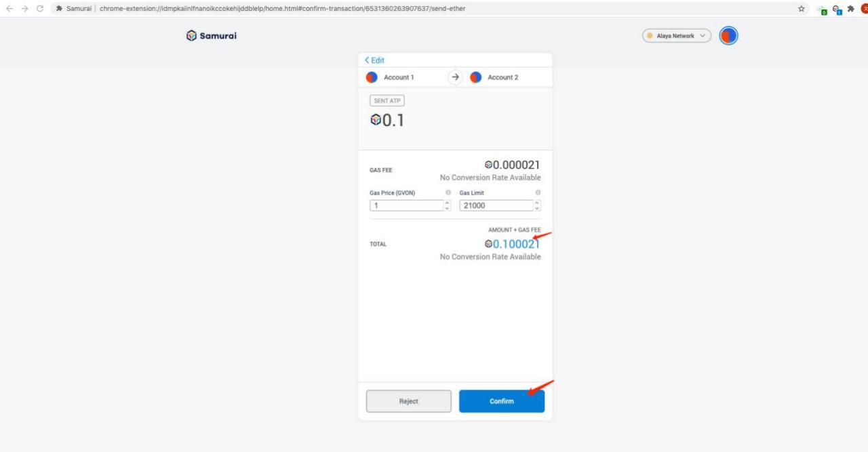Click the Gas Price stepper arrows
Image resolution: width=868 pixels, height=452 pixels.
(447, 206)
